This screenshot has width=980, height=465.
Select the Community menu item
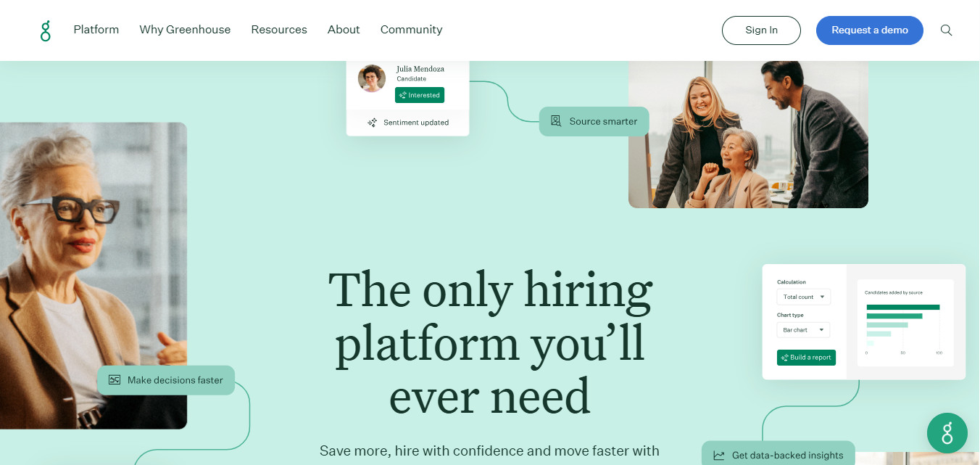[411, 30]
